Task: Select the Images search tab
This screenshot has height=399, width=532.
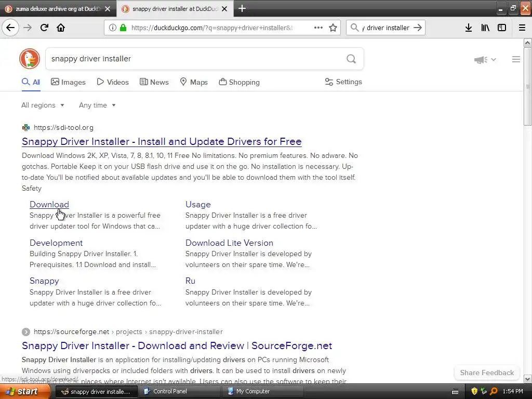Action: coord(68,82)
